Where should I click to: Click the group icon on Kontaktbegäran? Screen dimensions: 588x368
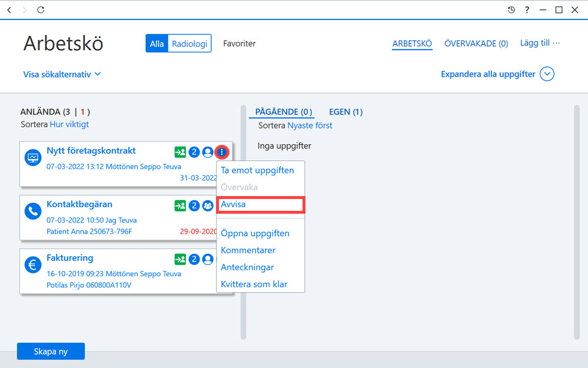tap(208, 205)
